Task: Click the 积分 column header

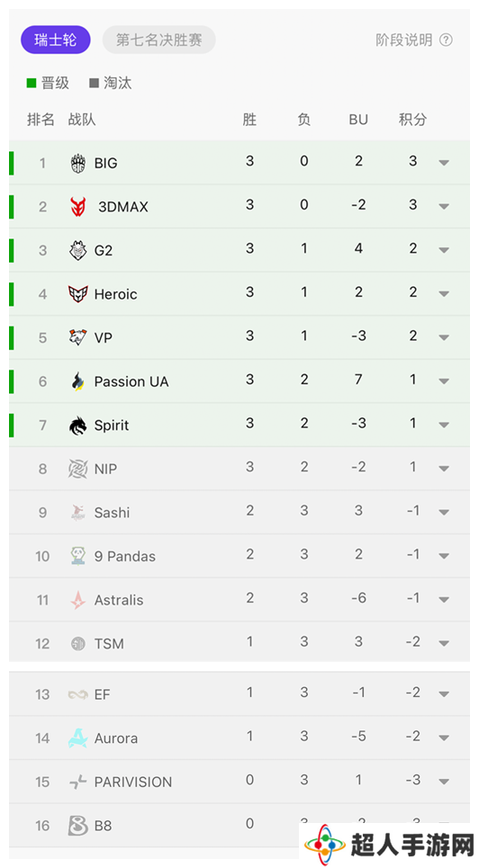Action: pyautogui.click(x=413, y=119)
